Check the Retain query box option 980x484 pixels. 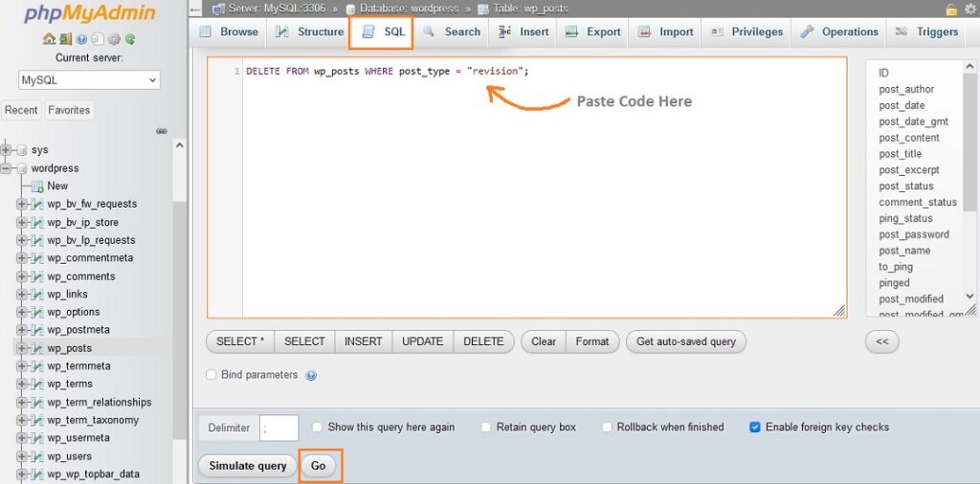(x=485, y=428)
